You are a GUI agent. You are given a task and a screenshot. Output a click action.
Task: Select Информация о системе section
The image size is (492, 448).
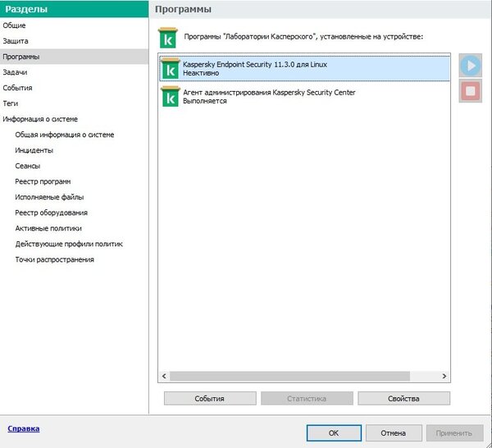tap(40, 119)
